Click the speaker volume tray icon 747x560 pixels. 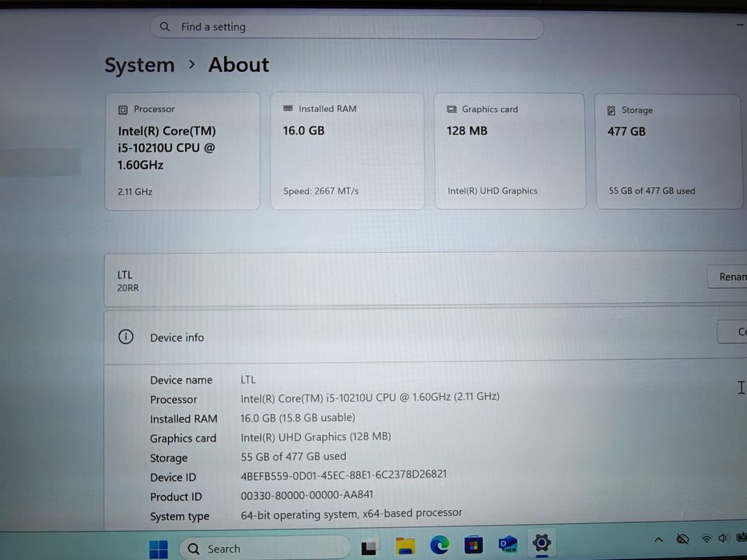(x=724, y=538)
